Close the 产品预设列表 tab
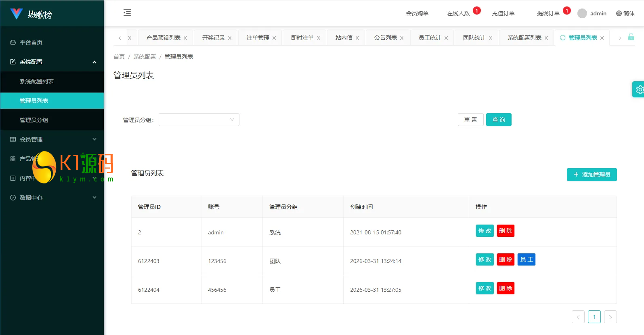The image size is (644, 335). tap(185, 38)
